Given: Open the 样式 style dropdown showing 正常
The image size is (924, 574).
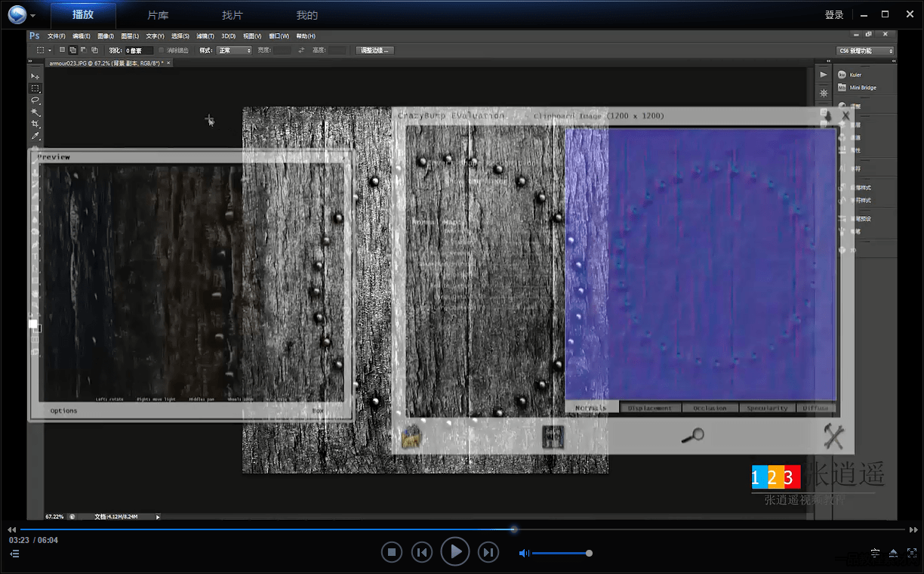Looking at the screenshot, I should pos(234,50).
